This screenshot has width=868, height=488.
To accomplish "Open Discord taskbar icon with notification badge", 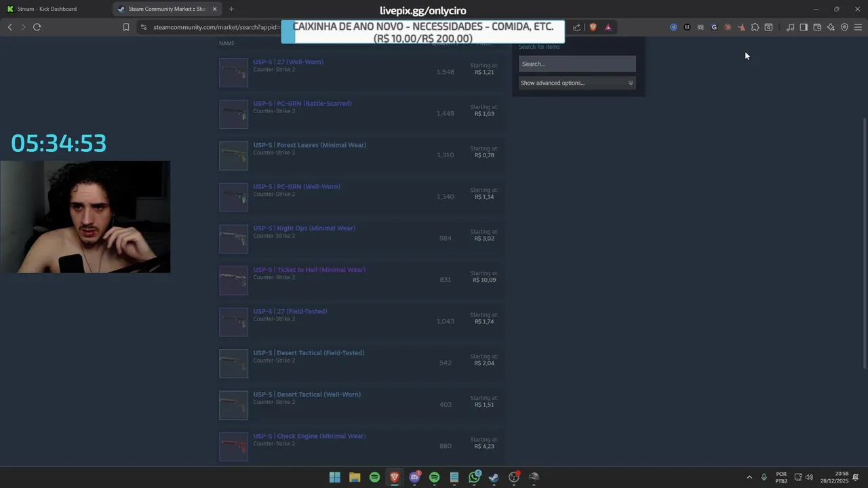I will 414,477.
